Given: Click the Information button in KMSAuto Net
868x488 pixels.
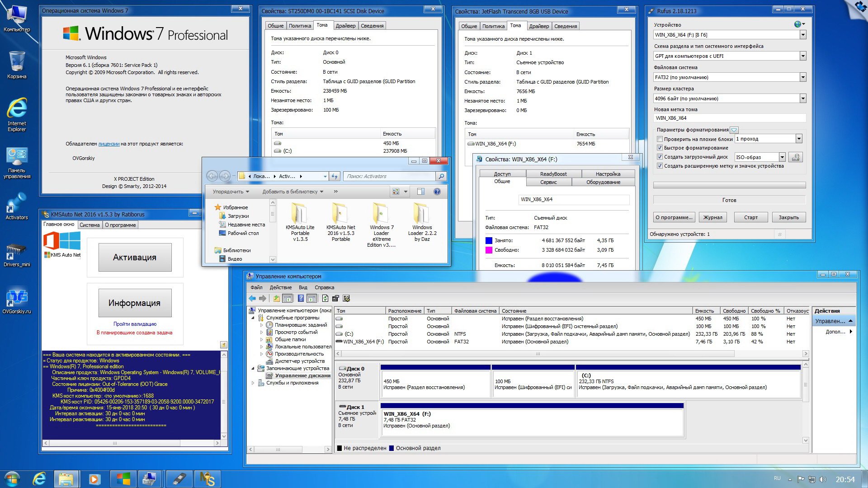Looking at the screenshot, I should [135, 303].
